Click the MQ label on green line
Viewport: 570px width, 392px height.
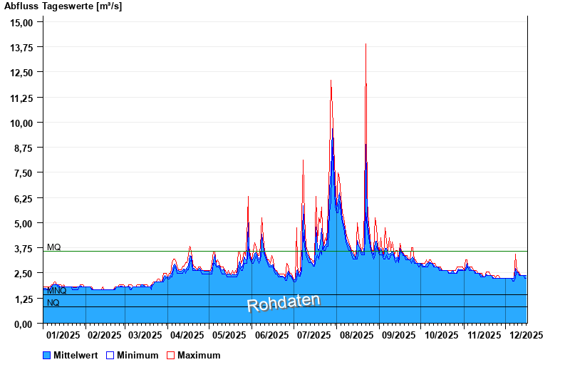[54, 247]
